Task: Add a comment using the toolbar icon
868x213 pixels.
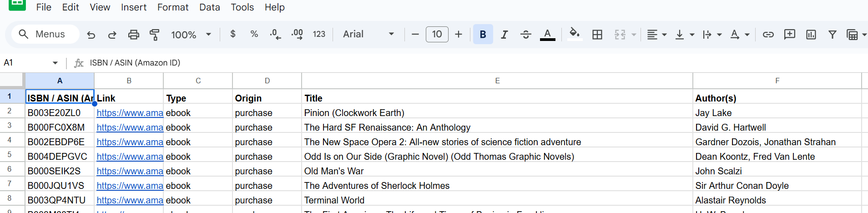Action: [789, 35]
